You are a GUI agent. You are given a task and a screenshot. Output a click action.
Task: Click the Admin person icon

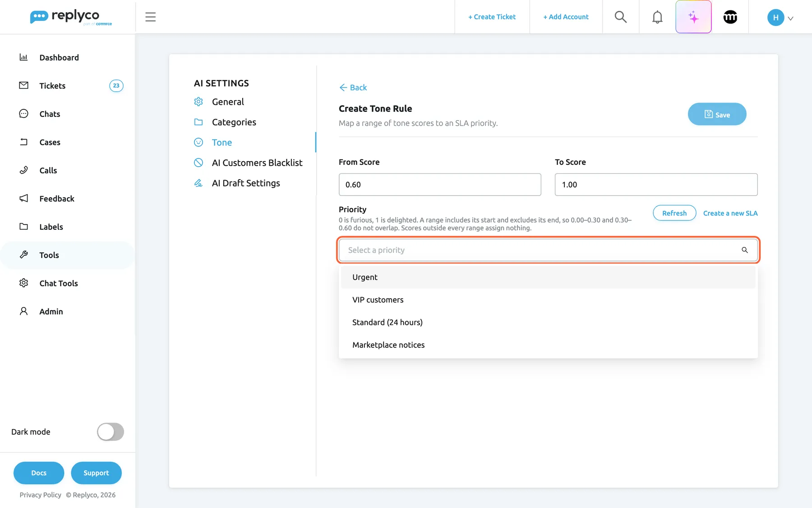[x=23, y=311]
